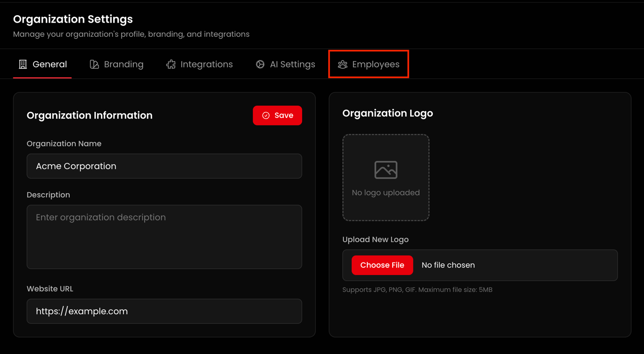Click the "Organization Logo" card heading
The height and width of the screenshot is (354, 644).
pos(388,113)
